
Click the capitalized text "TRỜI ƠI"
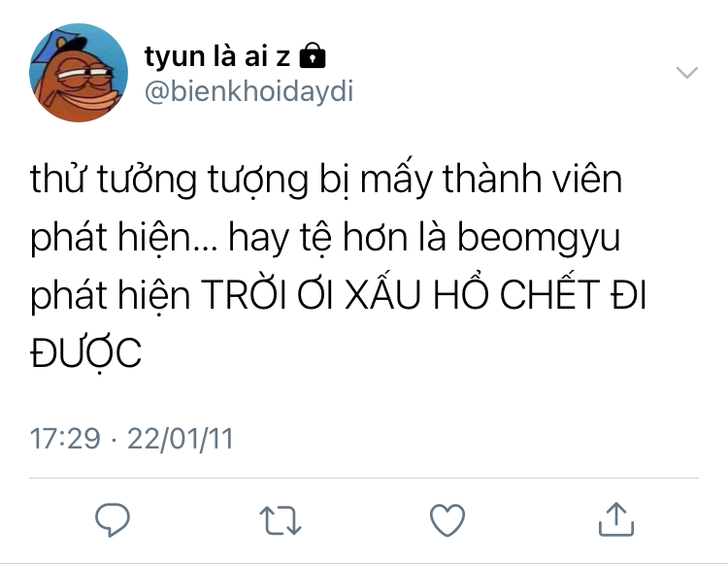[268, 295]
